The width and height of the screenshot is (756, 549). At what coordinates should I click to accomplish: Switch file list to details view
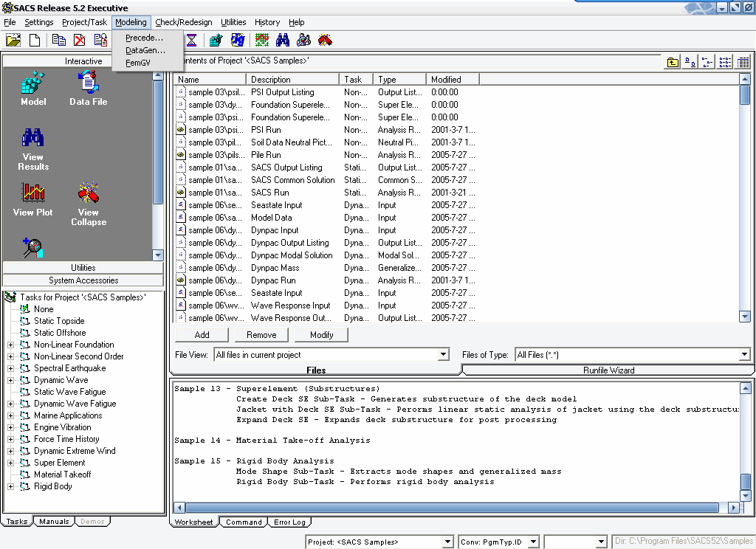(x=743, y=62)
